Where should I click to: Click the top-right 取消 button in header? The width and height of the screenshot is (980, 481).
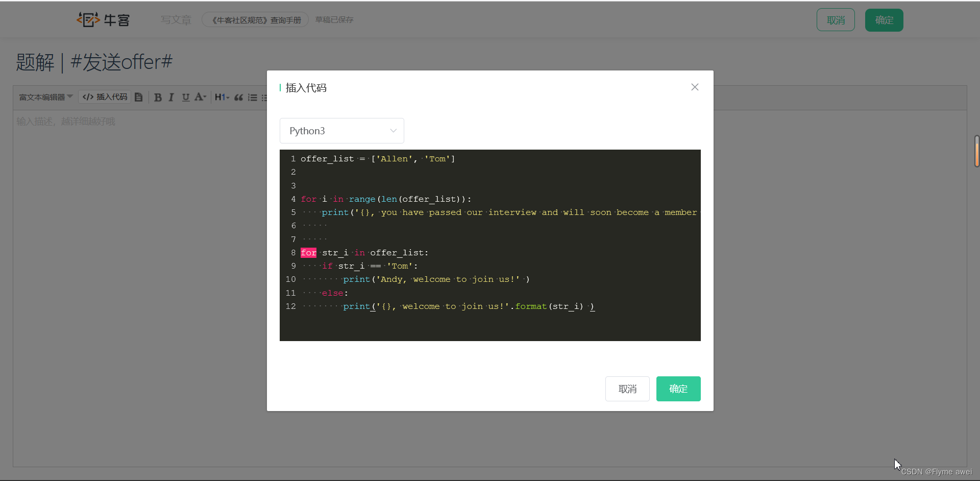(836, 20)
